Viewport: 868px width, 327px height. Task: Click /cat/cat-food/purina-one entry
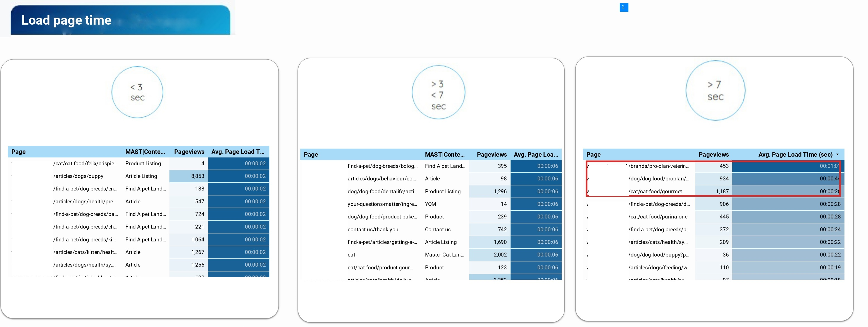click(657, 217)
